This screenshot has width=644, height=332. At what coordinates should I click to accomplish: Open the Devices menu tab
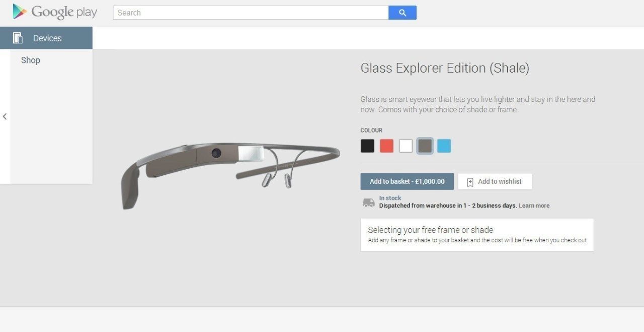tap(46, 38)
